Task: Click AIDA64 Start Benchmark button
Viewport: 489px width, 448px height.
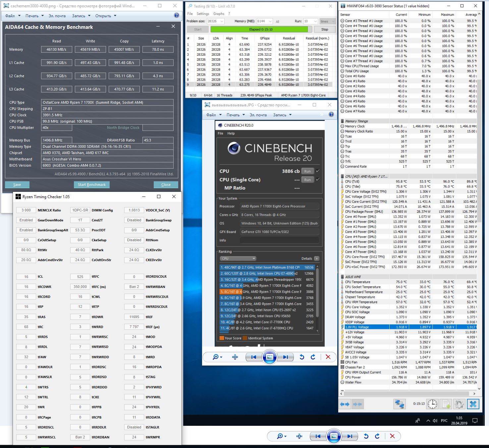Action: coord(92,185)
